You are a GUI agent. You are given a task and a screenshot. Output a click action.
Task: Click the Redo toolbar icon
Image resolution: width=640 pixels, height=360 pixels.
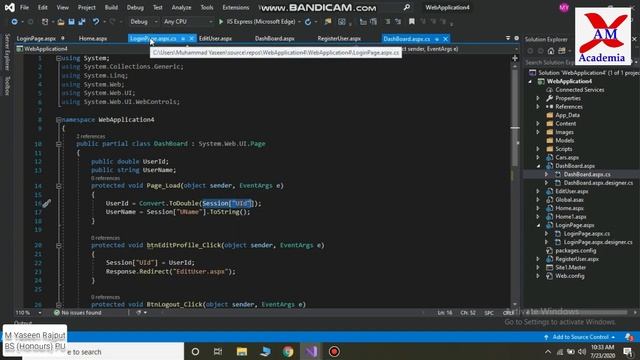(113, 22)
